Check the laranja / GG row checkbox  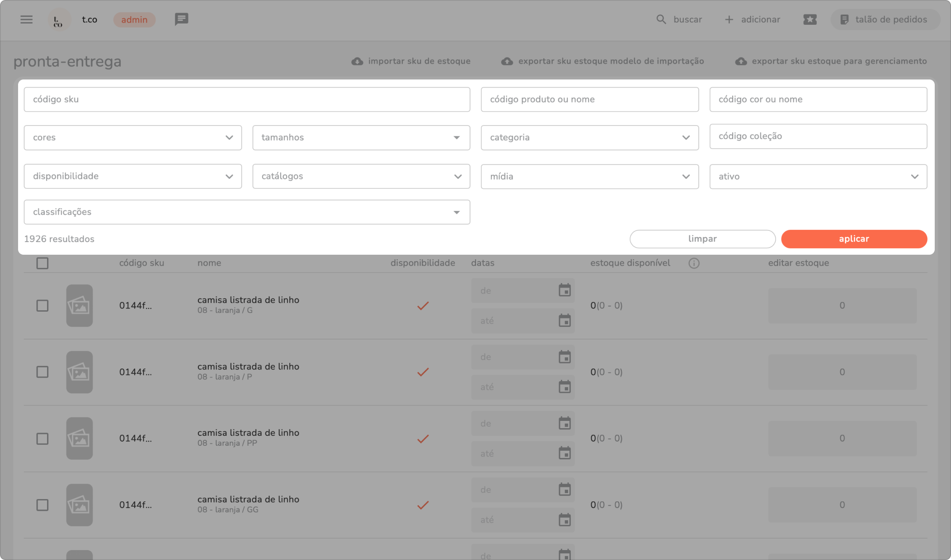tap(42, 505)
